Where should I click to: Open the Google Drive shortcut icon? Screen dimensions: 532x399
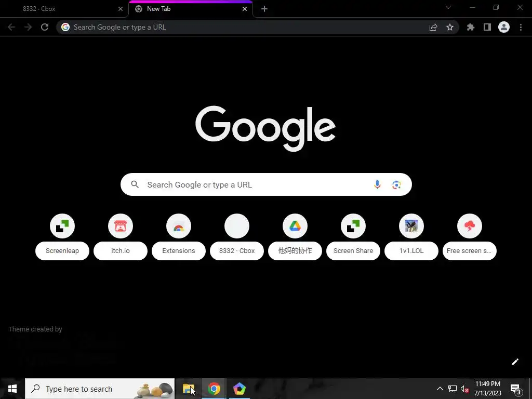(x=295, y=226)
